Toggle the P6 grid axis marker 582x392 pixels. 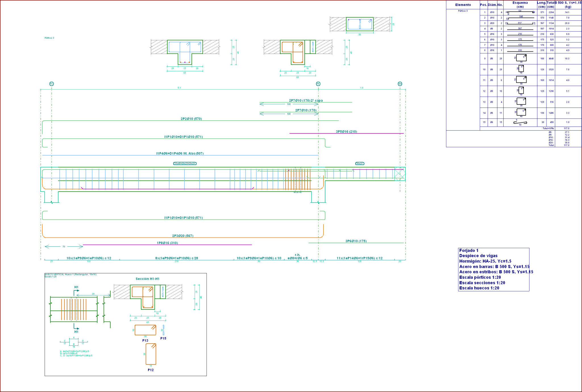click(318, 83)
